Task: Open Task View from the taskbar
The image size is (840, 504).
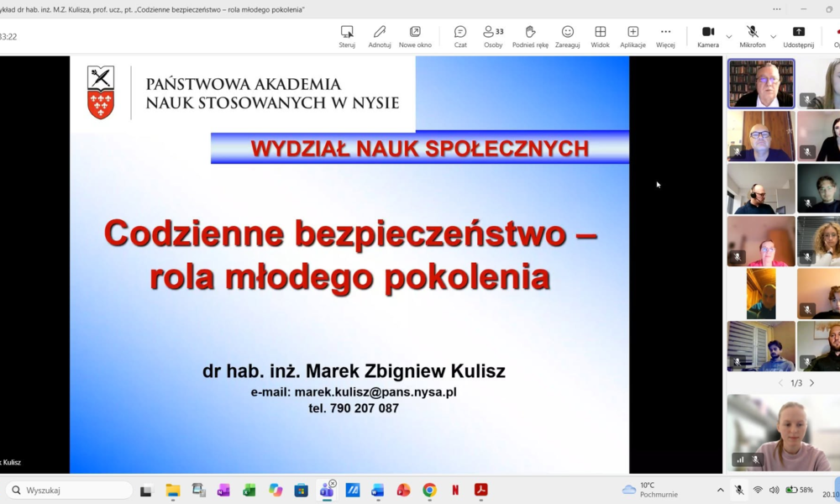Action: 145,490
